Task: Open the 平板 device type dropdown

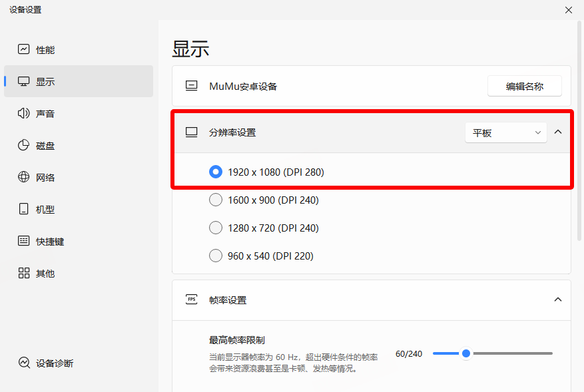Action: point(505,132)
